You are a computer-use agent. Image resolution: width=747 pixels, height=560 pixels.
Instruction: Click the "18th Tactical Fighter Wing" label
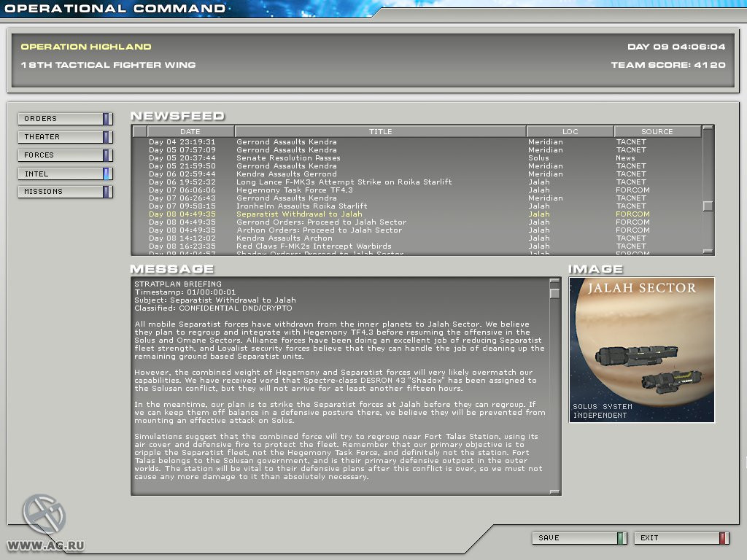(108, 65)
